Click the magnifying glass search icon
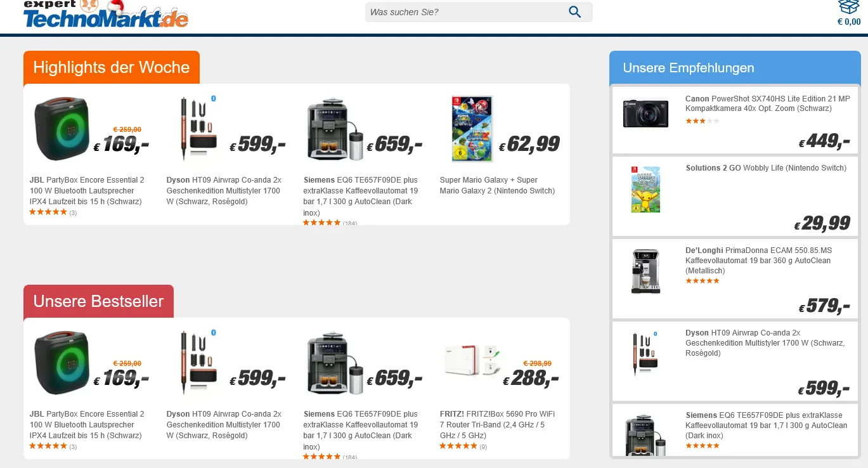The width and height of the screenshot is (868, 468). pos(574,12)
